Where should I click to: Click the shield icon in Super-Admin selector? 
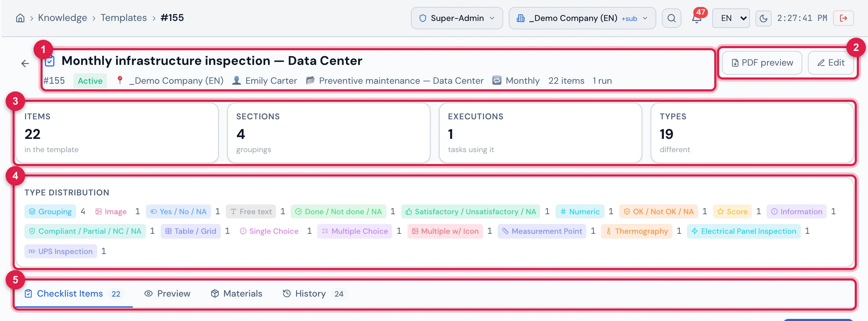tap(423, 18)
